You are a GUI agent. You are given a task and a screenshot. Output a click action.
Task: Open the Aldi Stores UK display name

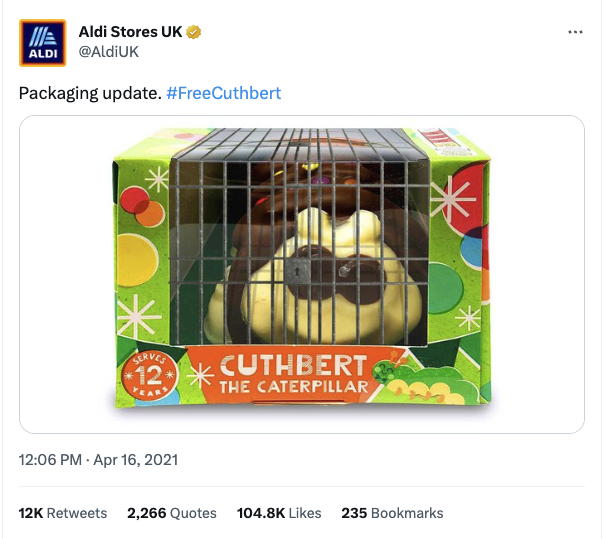point(130,32)
